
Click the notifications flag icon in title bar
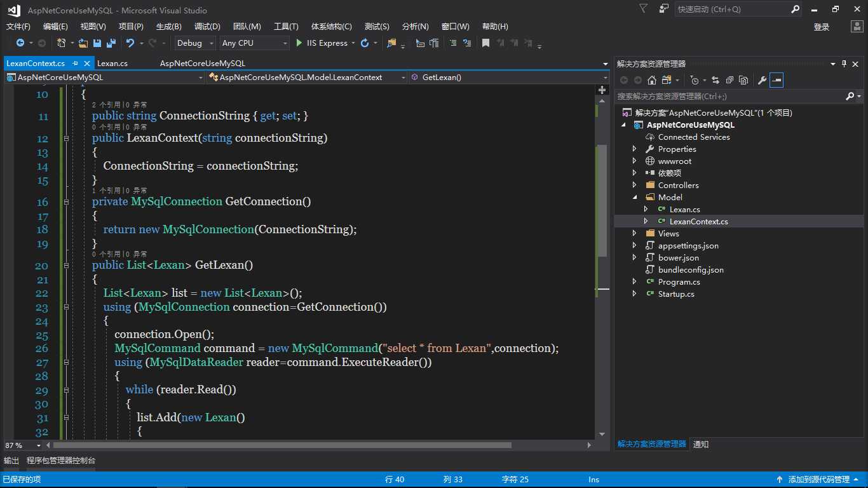click(x=644, y=9)
